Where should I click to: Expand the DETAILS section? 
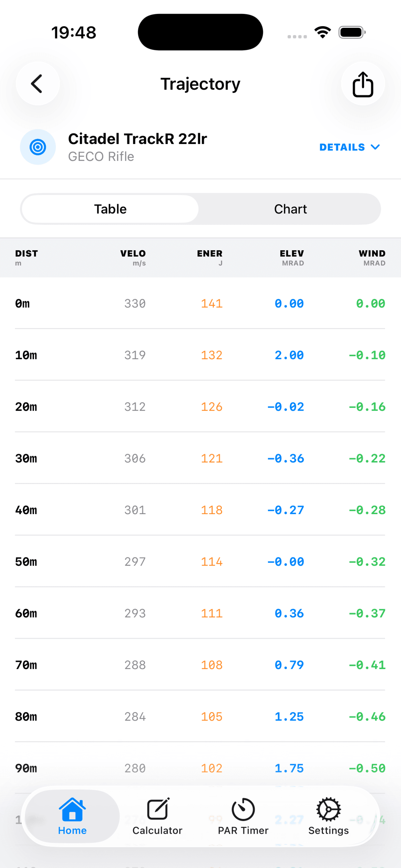(x=342, y=147)
